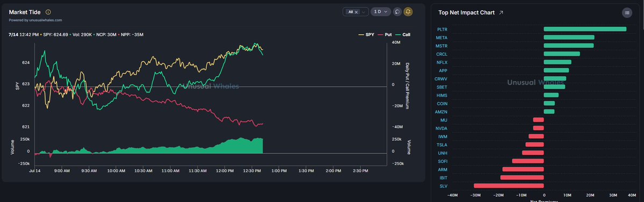Click the red SLV net premium bar
644x202 pixels.
(509, 185)
